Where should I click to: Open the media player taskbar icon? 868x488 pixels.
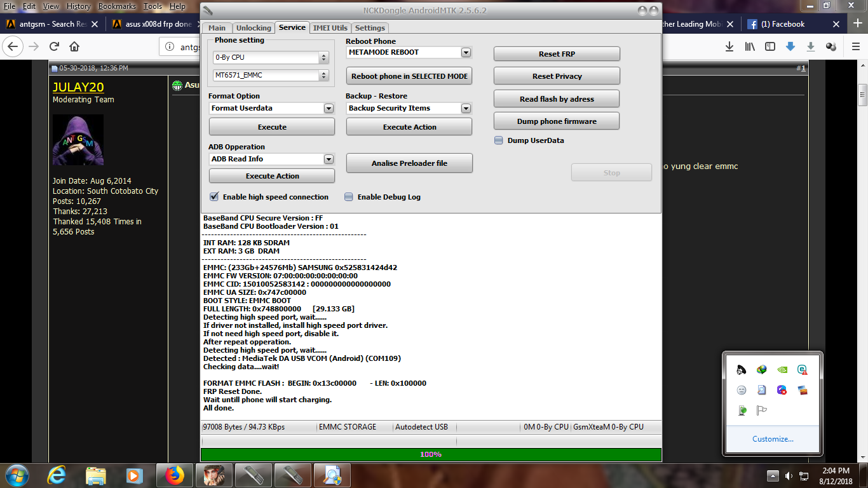(134, 475)
